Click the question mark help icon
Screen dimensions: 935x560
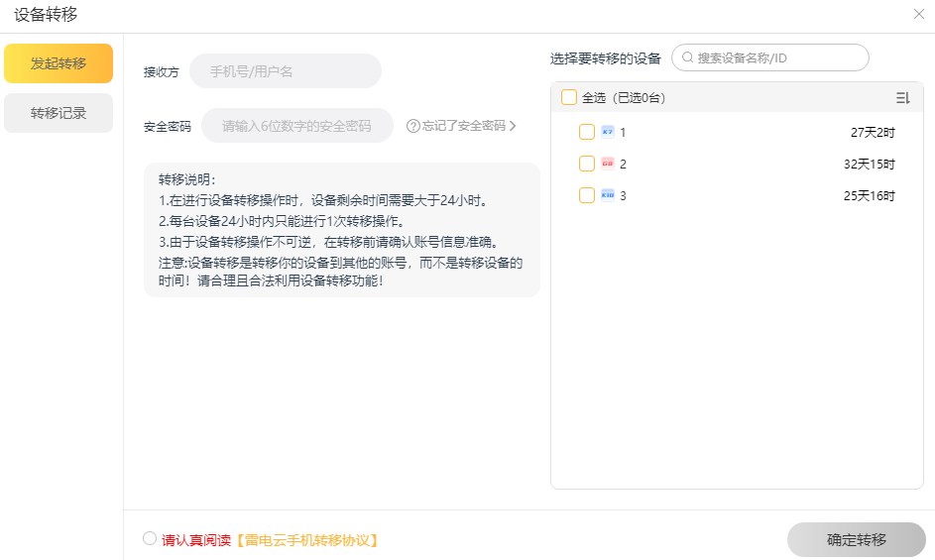(x=413, y=126)
